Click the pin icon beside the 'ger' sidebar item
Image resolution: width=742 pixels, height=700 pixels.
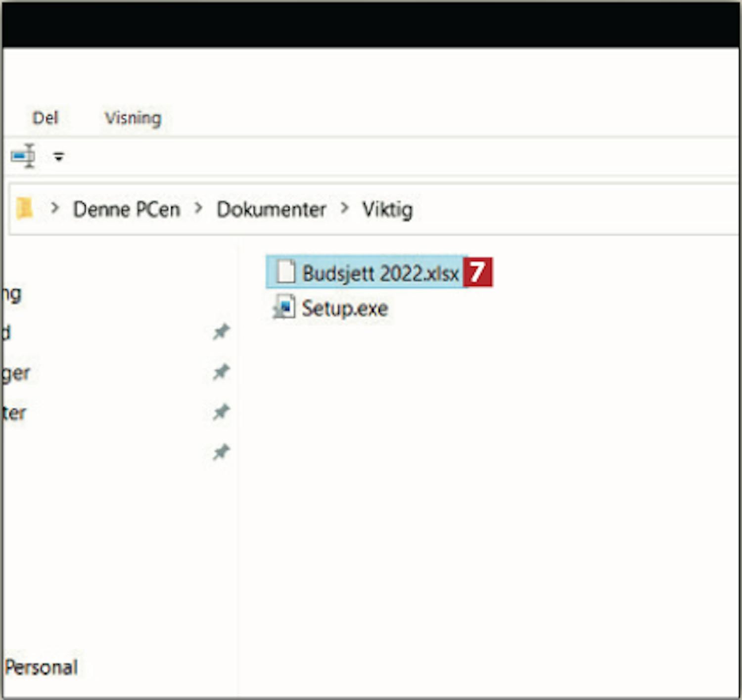(x=221, y=372)
